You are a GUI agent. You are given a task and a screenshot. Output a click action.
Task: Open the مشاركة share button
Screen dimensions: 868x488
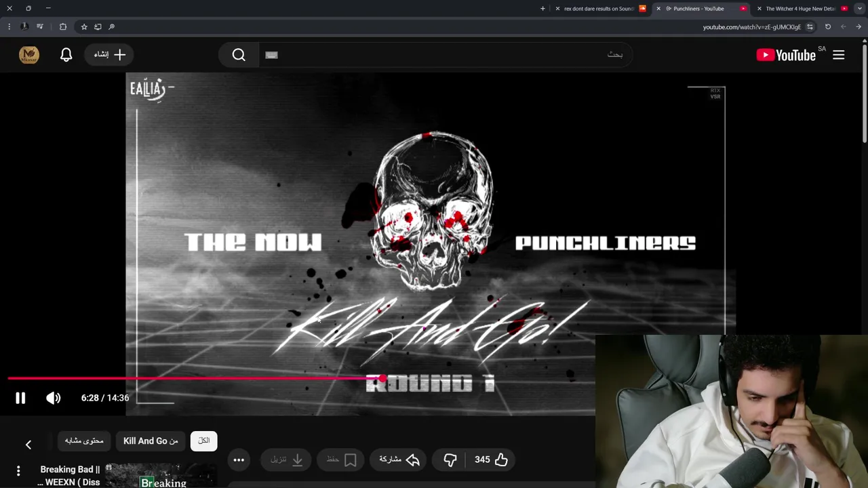pos(399,460)
